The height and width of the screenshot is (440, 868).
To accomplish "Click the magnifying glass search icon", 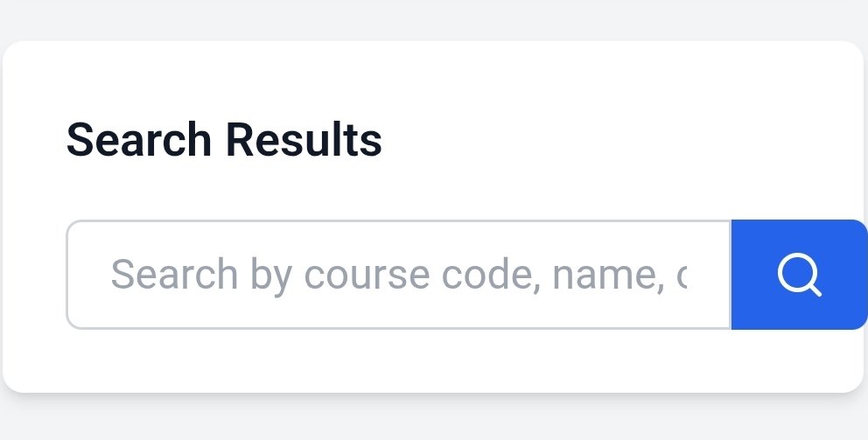I will coord(799,276).
